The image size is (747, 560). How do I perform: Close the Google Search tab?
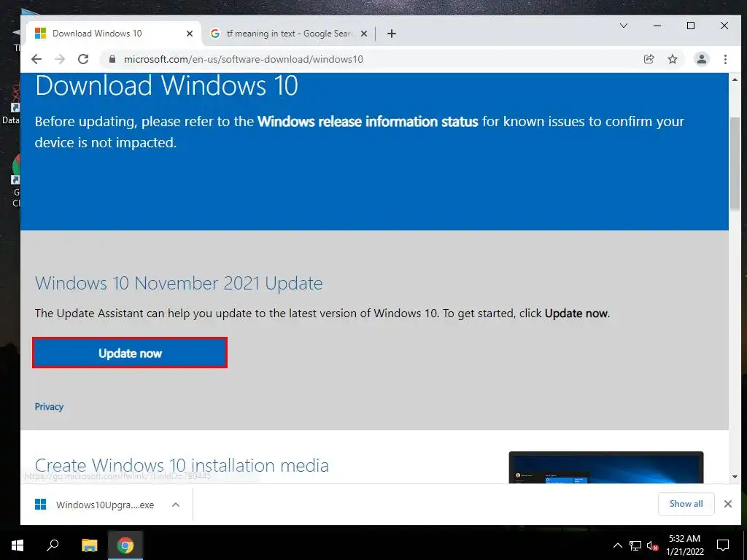click(x=363, y=34)
